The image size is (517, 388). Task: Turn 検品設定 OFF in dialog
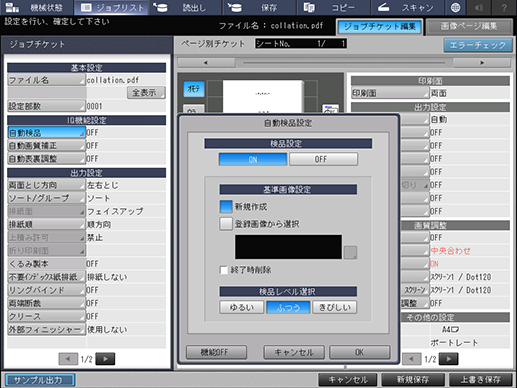[x=323, y=159]
